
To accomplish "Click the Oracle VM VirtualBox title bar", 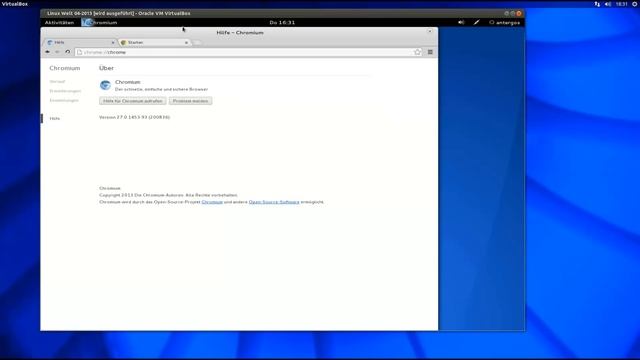I will [282, 13].
